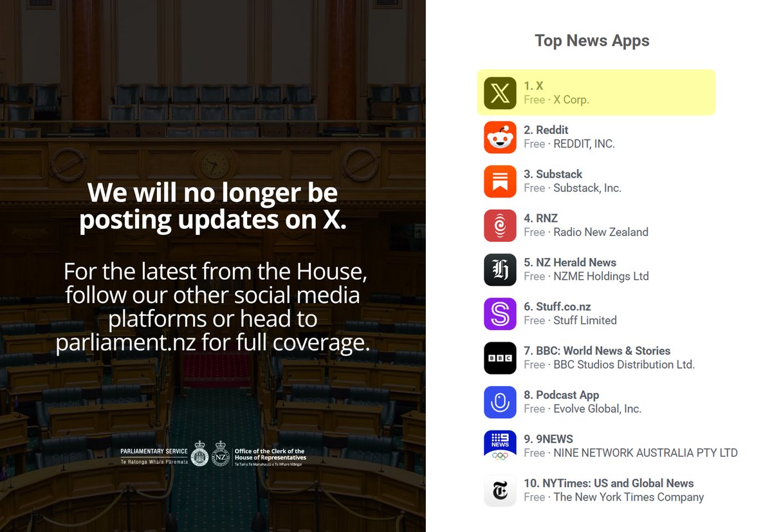Click 'Free · BBC Studios Distribution Ltd.' line
Screen dimensions: 772x532
pos(609,365)
